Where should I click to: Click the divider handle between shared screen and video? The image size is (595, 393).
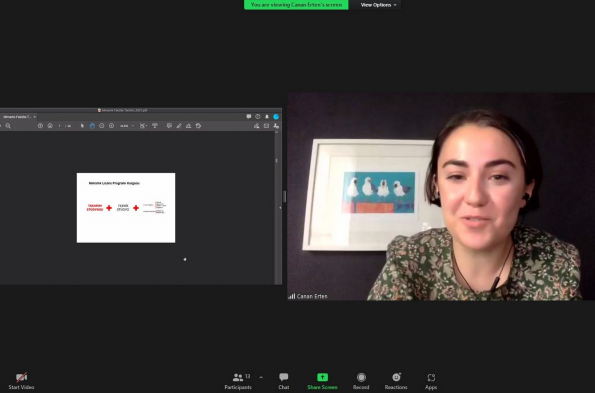click(x=285, y=196)
